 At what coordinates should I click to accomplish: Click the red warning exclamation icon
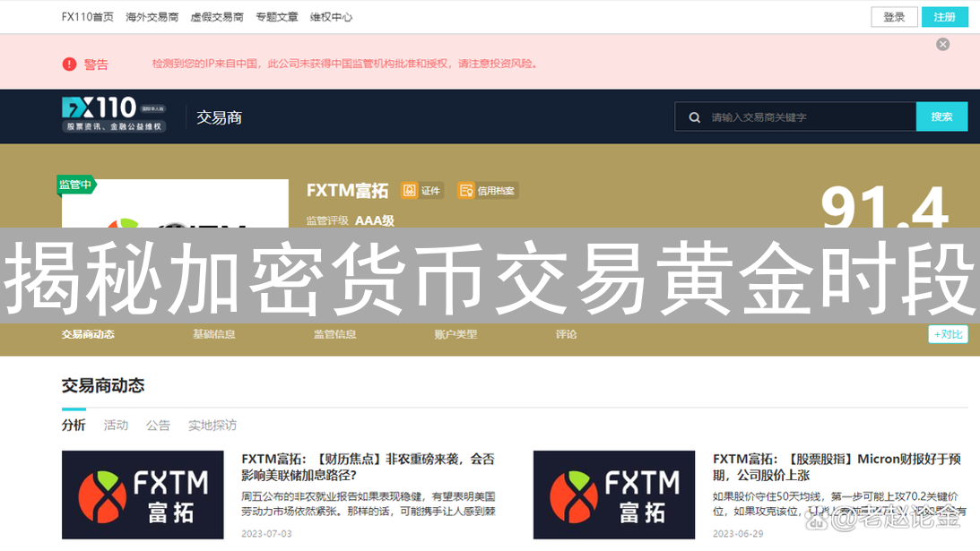tap(69, 65)
